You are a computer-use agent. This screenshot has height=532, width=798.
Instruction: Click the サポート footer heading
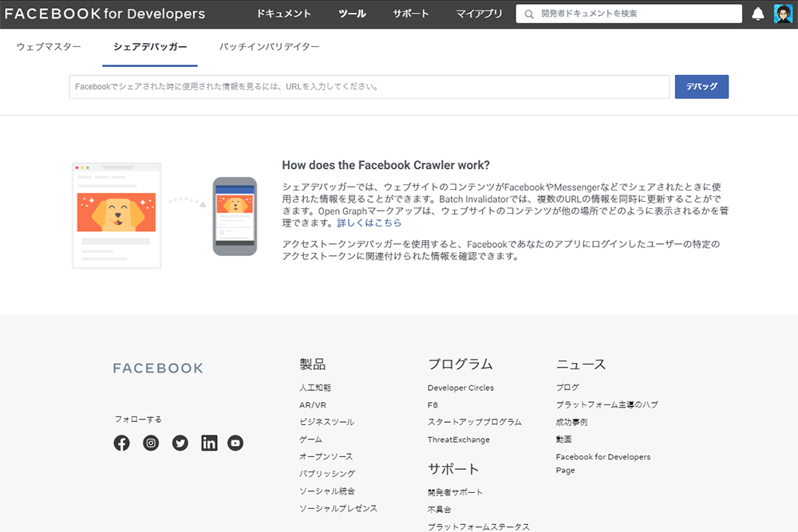coord(453,469)
